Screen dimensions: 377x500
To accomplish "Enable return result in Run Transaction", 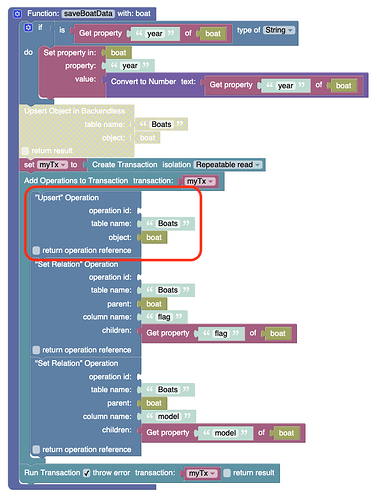I will click(x=227, y=473).
